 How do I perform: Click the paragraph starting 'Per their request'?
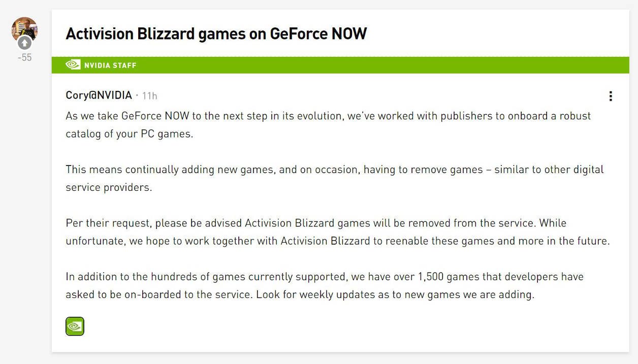coord(338,231)
